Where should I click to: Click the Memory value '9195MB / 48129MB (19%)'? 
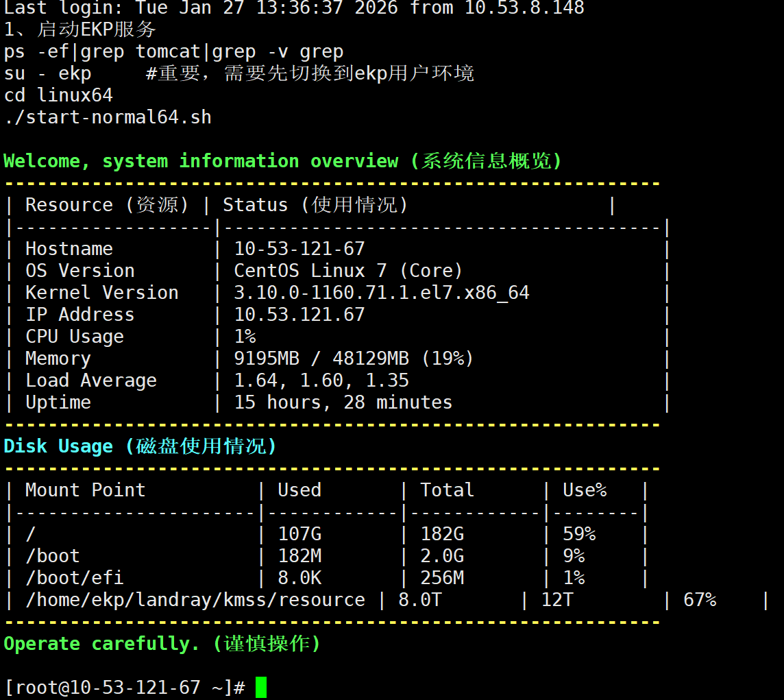click(x=354, y=359)
